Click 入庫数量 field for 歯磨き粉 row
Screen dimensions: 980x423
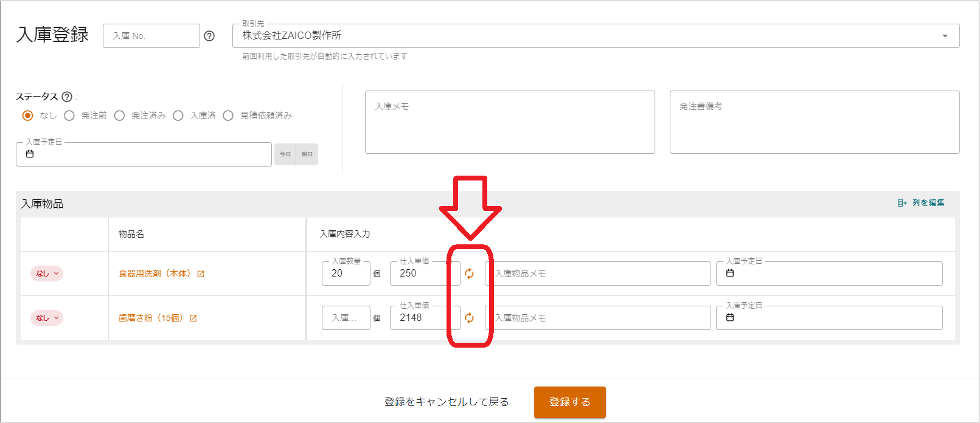(x=346, y=318)
